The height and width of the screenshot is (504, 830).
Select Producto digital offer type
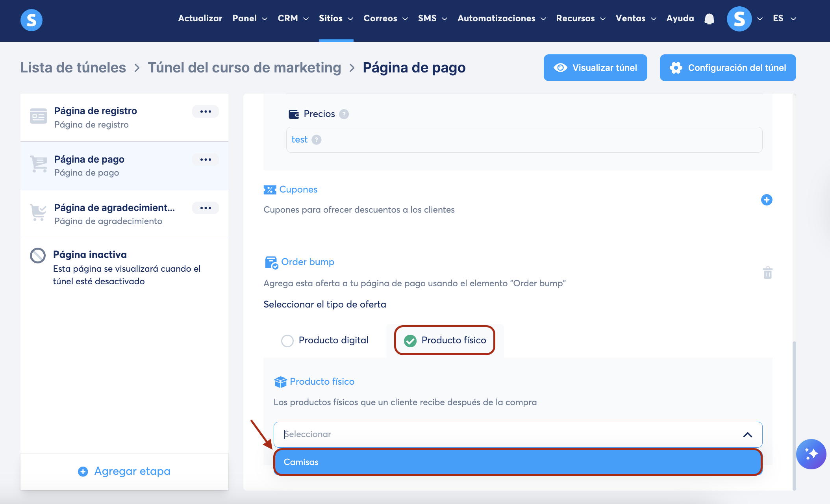[x=287, y=341]
